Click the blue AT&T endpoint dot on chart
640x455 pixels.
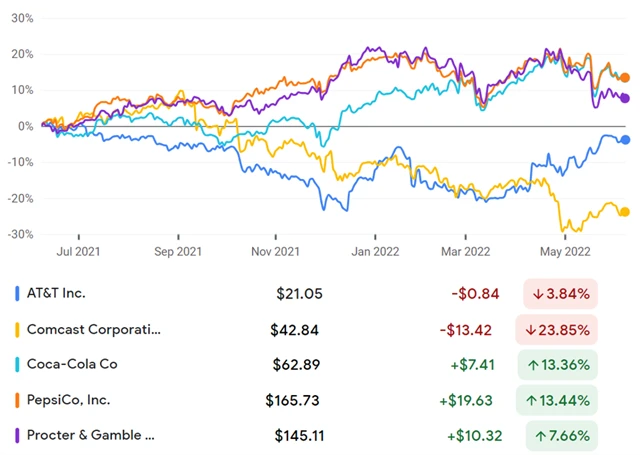click(x=625, y=140)
